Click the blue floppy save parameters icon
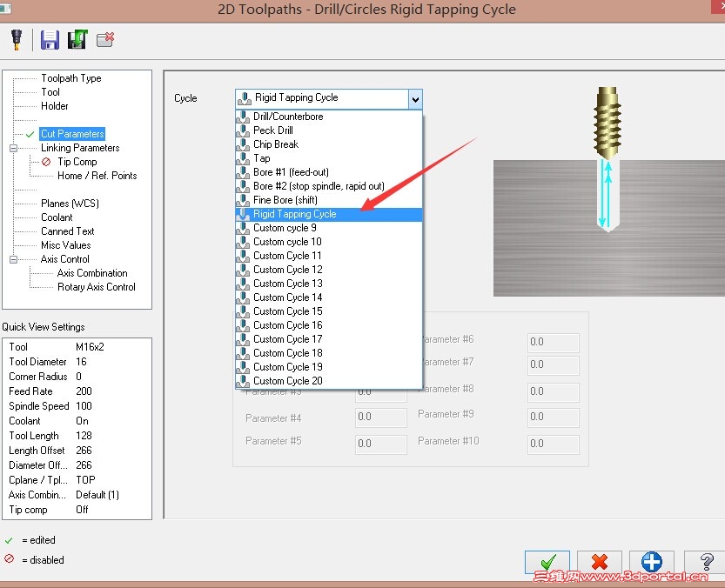Screen dimensions: 725x588 coord(50,40)
